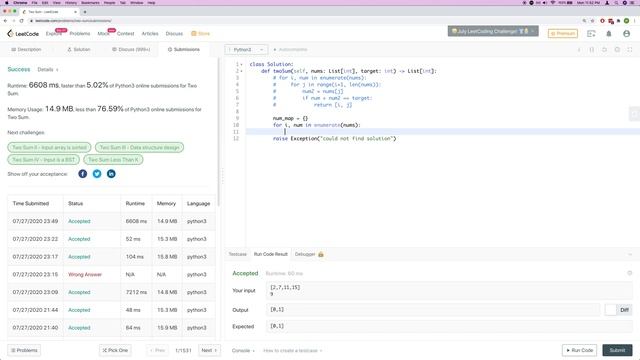Expand How to create a testcase
This screenshot has width=640, height=360.
pyautogui.click(x=293, y=351)
